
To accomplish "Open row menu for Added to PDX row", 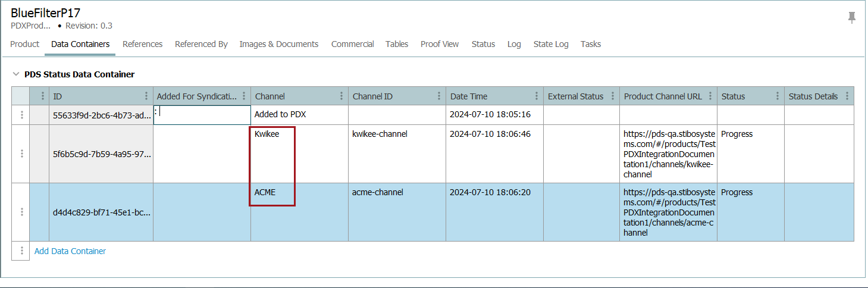I will [x=22, y=115].
